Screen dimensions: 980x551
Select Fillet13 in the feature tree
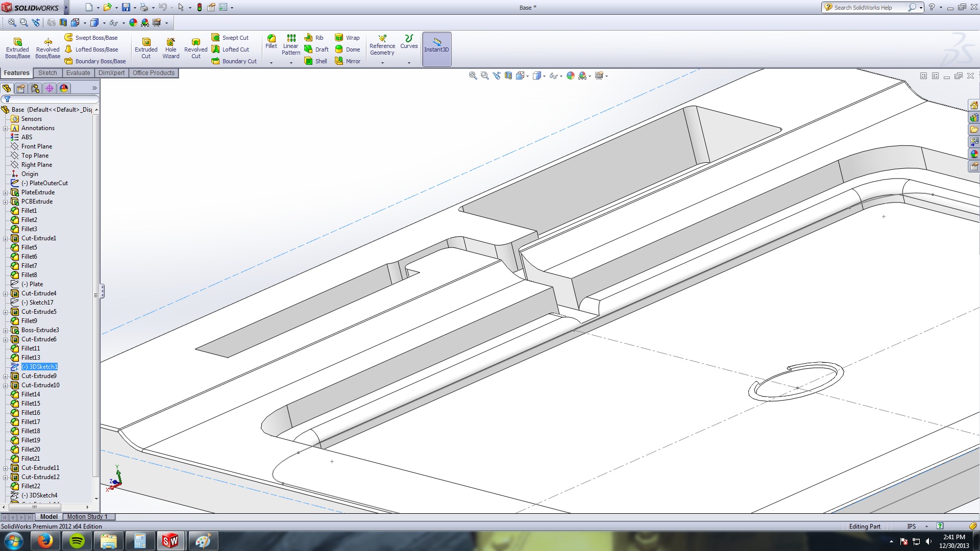[31, 358]
